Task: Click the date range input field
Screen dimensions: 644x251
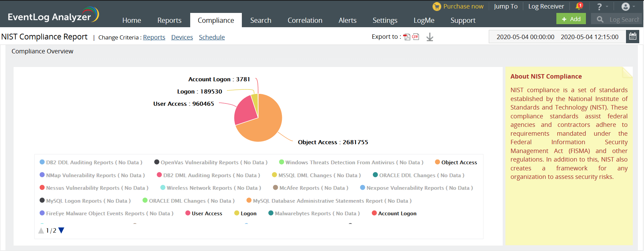Action: coord(557,37)
